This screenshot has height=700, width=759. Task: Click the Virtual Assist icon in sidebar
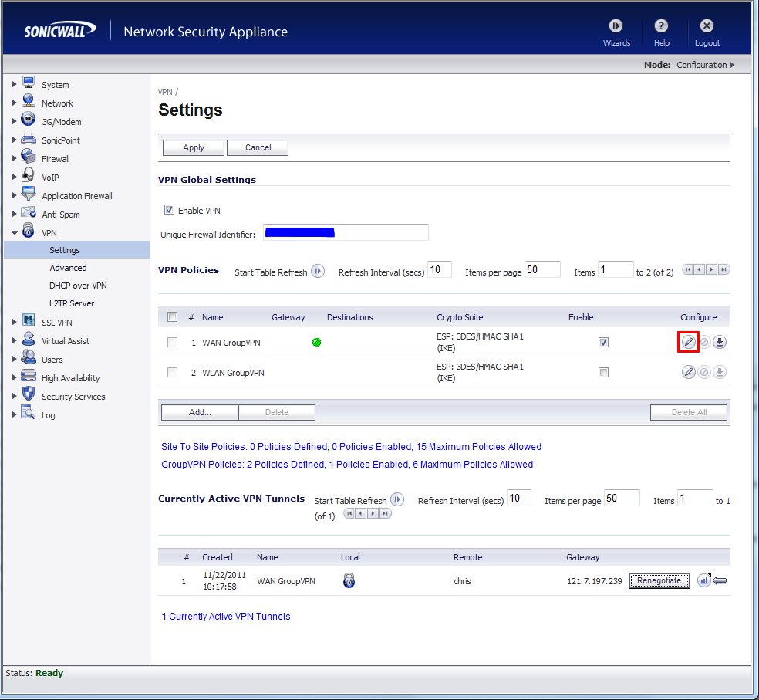coord(29,339)
